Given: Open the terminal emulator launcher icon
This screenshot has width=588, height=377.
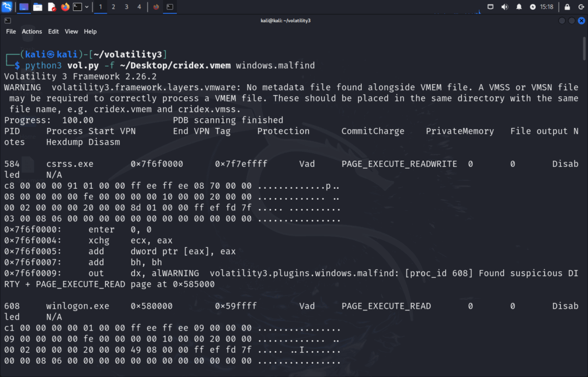Looking at the screenshot, I should (78, 7).
